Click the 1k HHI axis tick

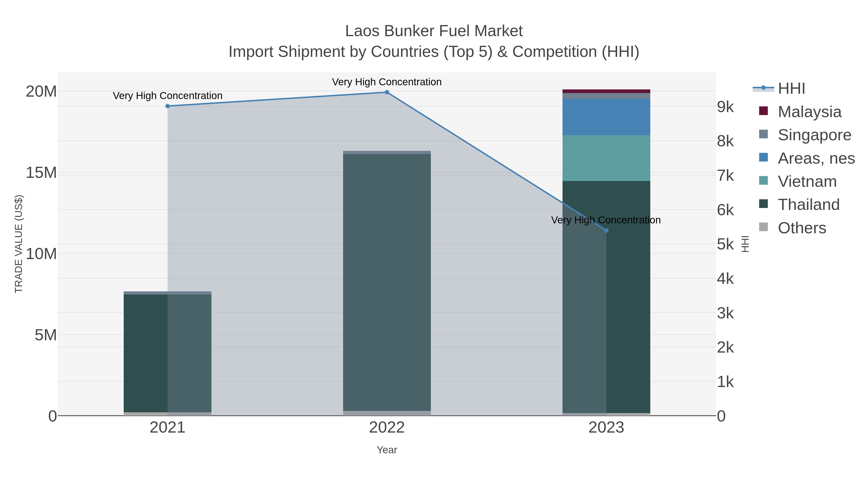tap(725, 382)
